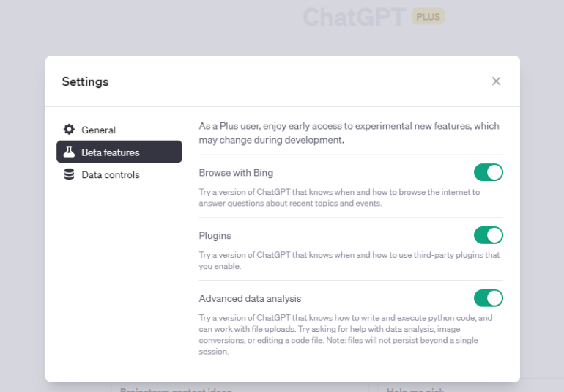The width and height of the screenshot is (564, 392).
Task: Click the PLUS badge next to ChatGPT
Action: click(x=428, y=17)
